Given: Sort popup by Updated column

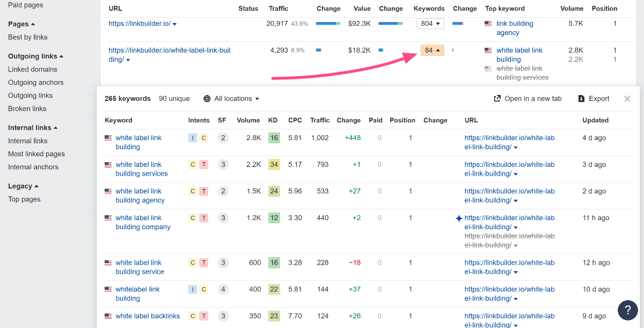Looking at the screenshot, I should click(x=596, y=120).
